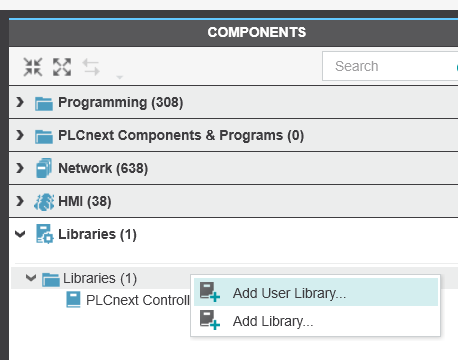
Task: Expand the Programming (308) section
Action: pos(20,102)
